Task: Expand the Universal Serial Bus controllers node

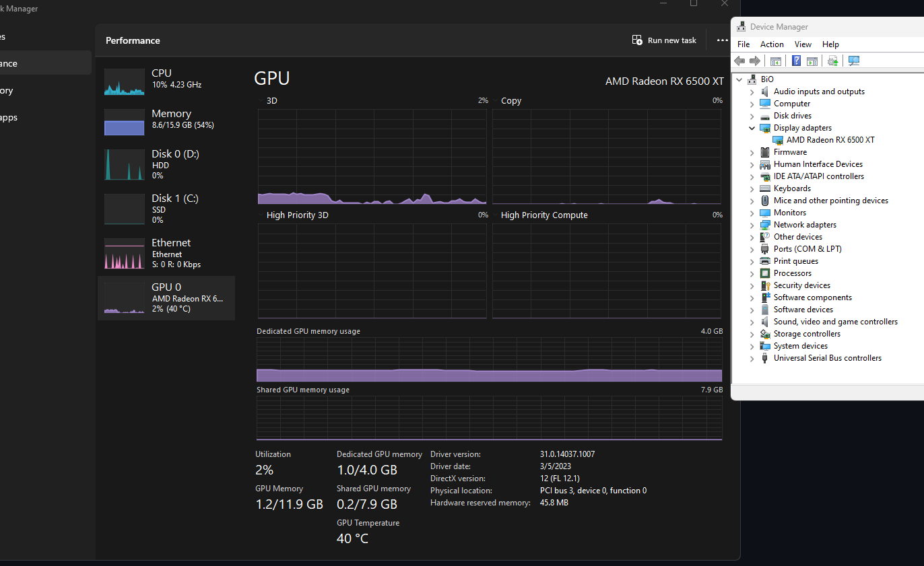Action: pyautogui.click(x=752, y=357)
